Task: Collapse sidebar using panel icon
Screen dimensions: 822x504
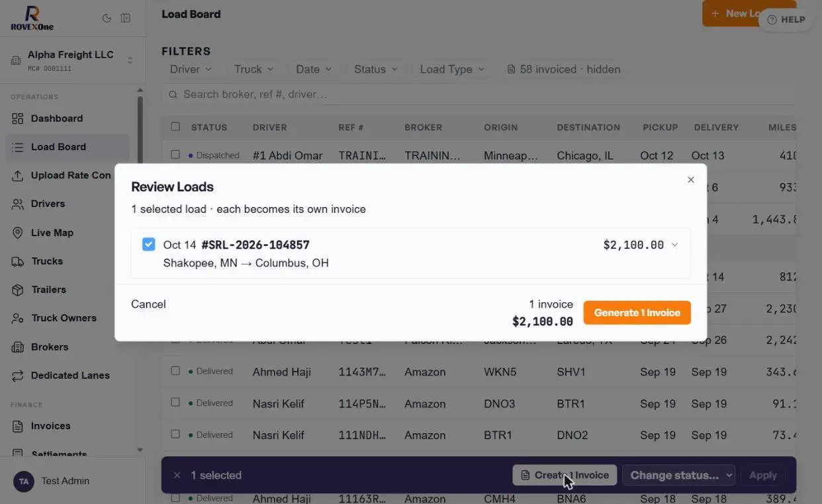Action: (126, 19)
